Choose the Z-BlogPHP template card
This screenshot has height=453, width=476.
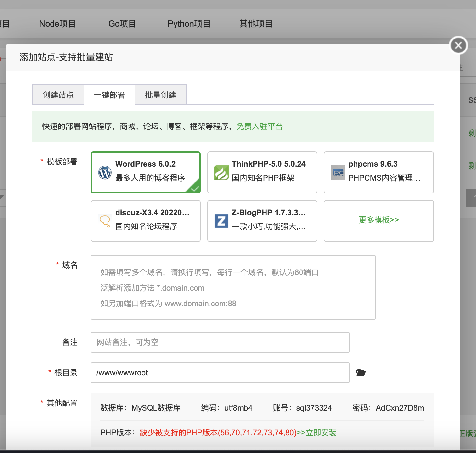[262, 221]
